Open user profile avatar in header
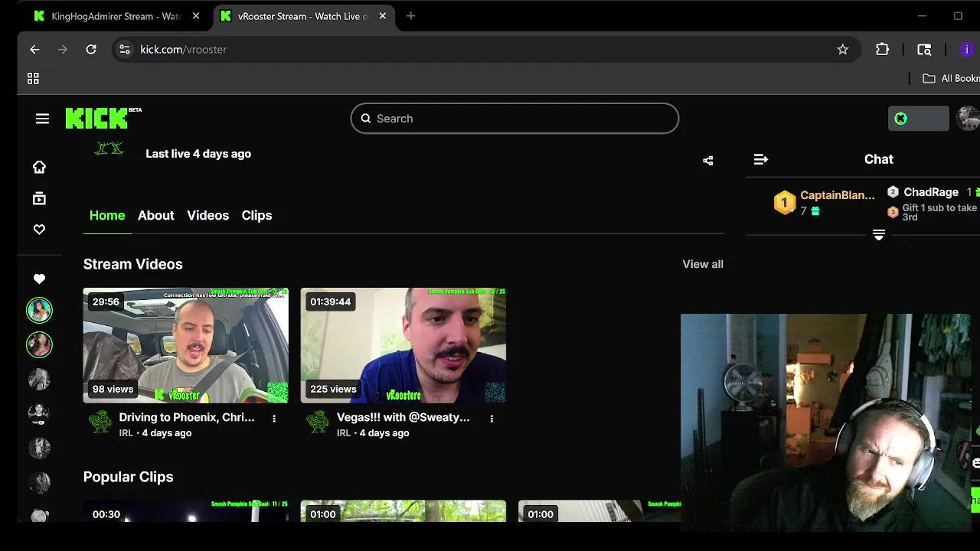The image size is (980, 551). click(x=969, y=119)
